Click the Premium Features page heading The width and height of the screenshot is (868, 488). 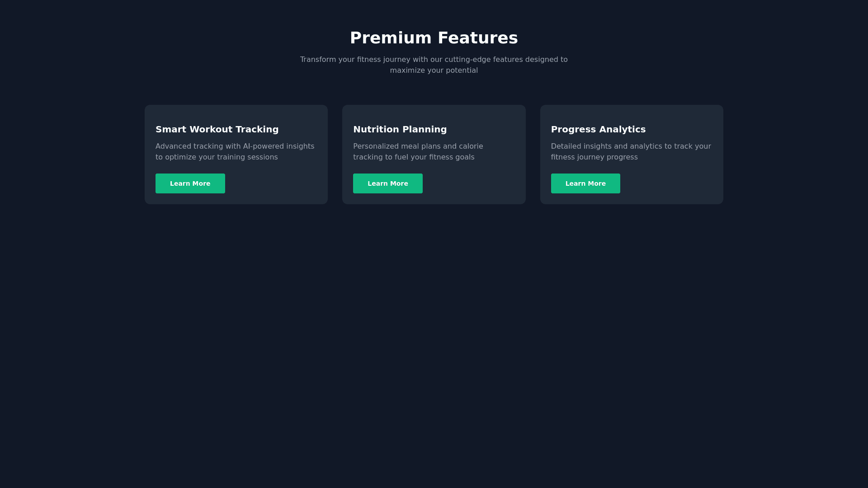(x=434, y=38)
